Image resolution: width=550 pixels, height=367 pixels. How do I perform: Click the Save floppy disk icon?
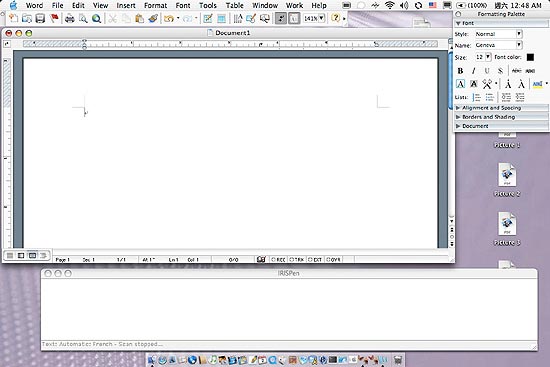(x=40, y=18)
